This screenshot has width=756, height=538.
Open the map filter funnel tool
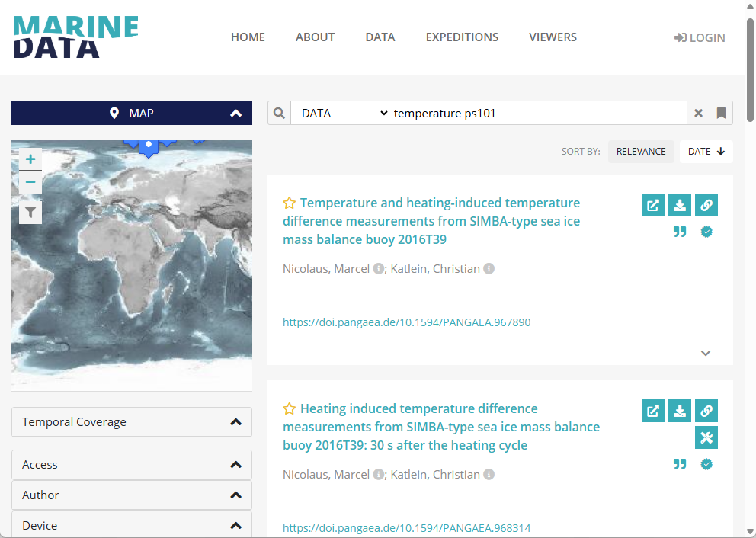30,213
